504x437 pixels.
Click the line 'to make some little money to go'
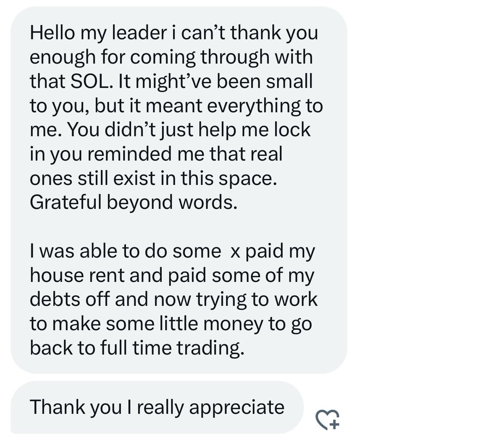click(171, 324)
